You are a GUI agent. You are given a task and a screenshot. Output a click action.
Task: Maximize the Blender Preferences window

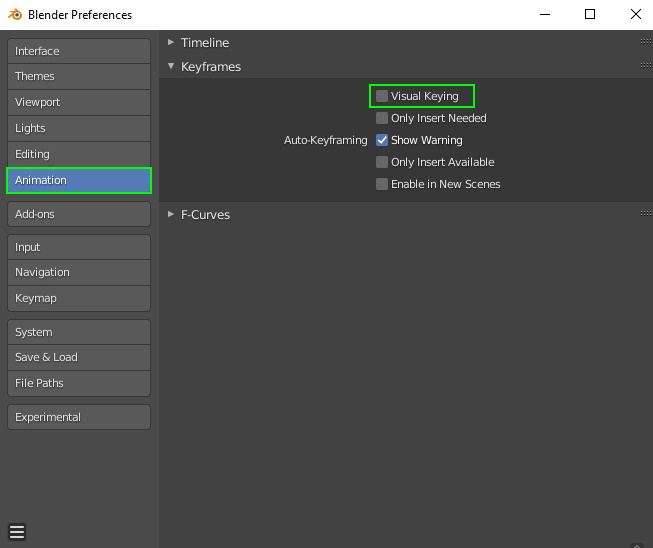(x=590, y=15)
